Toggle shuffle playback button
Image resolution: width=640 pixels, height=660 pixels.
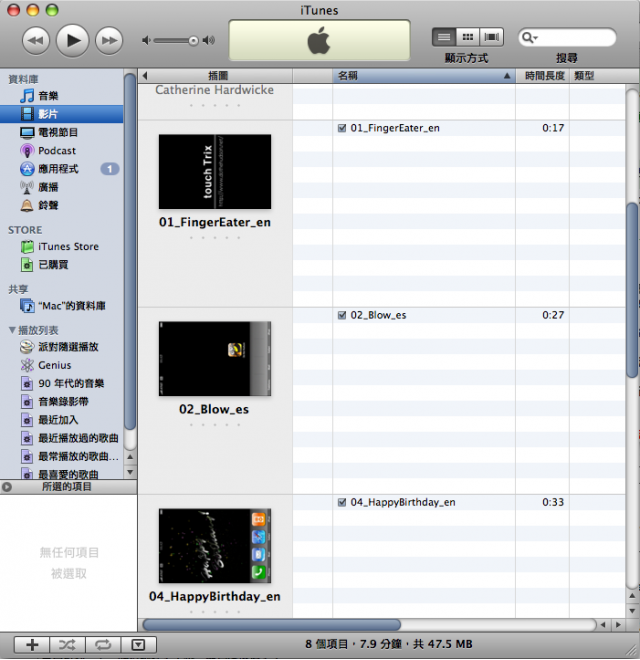pos(67,645)
